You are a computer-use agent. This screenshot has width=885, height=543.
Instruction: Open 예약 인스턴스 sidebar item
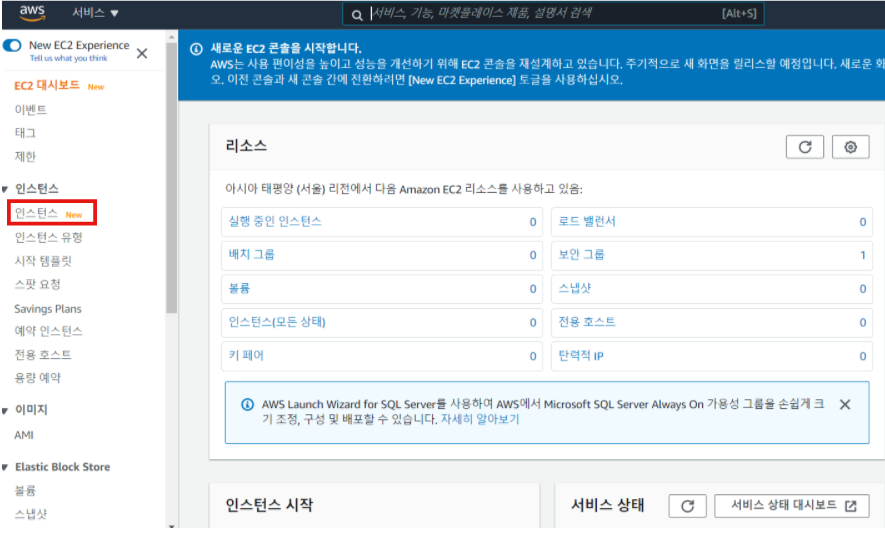coord(49,331)
